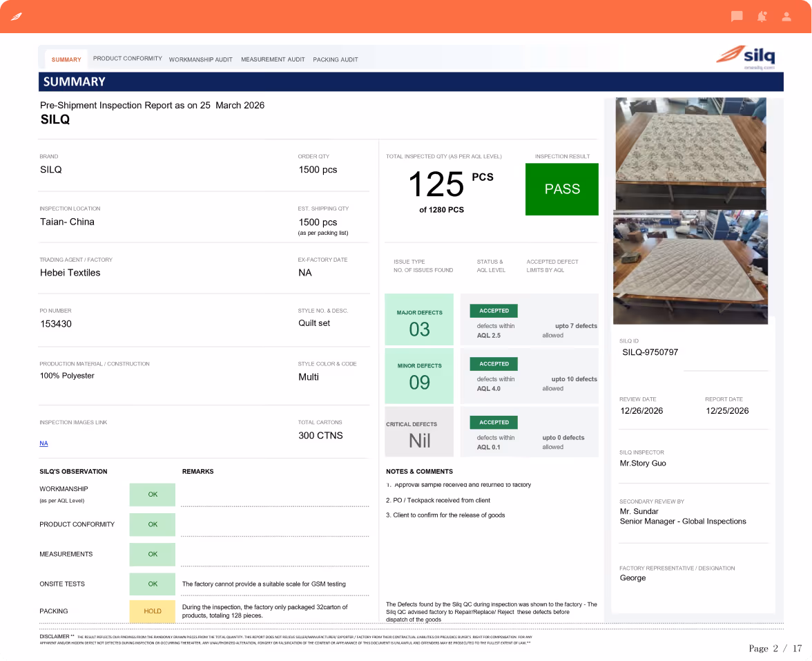
Task: Select the GSM testing scale remark
Action: (264, 584)
